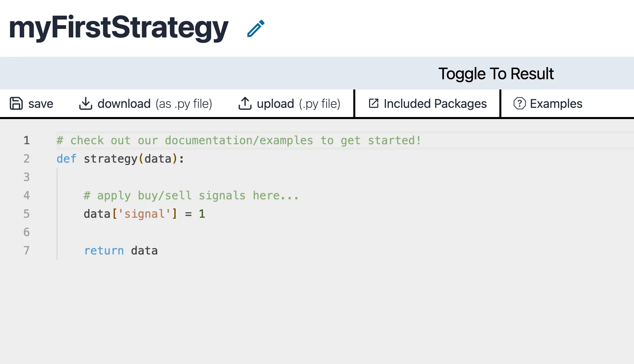Place cursor on the return data line

point(121,250)
